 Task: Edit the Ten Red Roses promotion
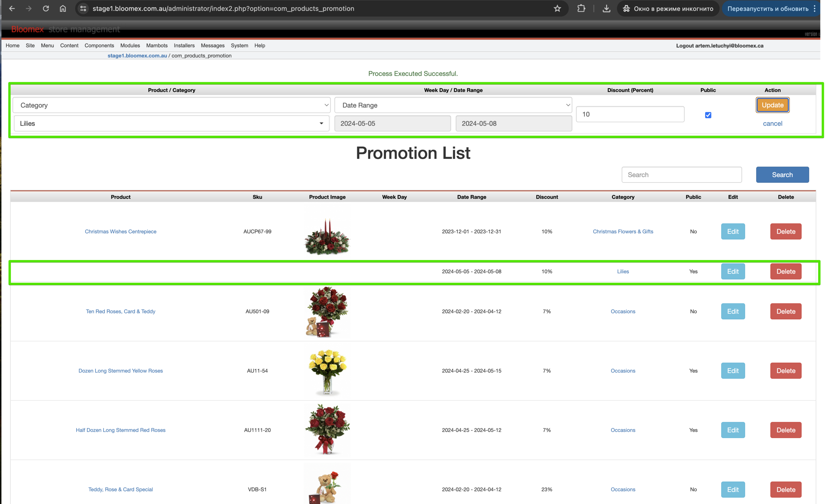coord(733,311)
